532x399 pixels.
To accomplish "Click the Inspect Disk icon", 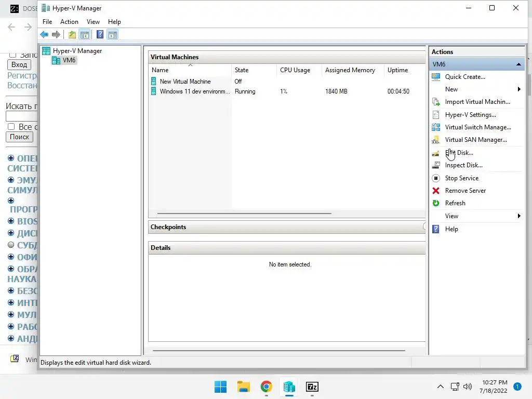I will (x=436, y=165).
